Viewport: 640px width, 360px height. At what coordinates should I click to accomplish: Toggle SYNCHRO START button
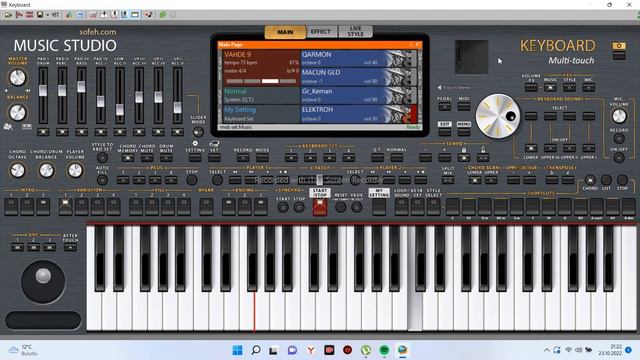pyautogui.click(x=282, y=207)
